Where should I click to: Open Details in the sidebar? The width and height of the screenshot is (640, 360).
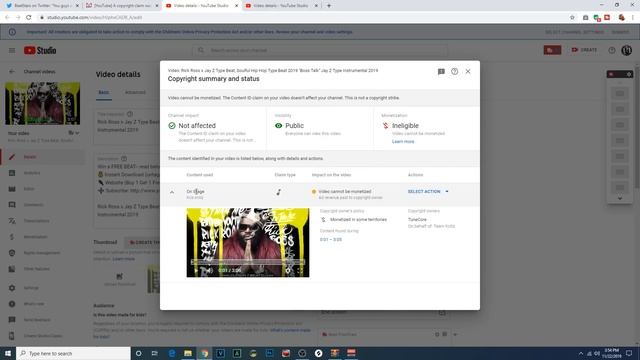pos(42,157)
